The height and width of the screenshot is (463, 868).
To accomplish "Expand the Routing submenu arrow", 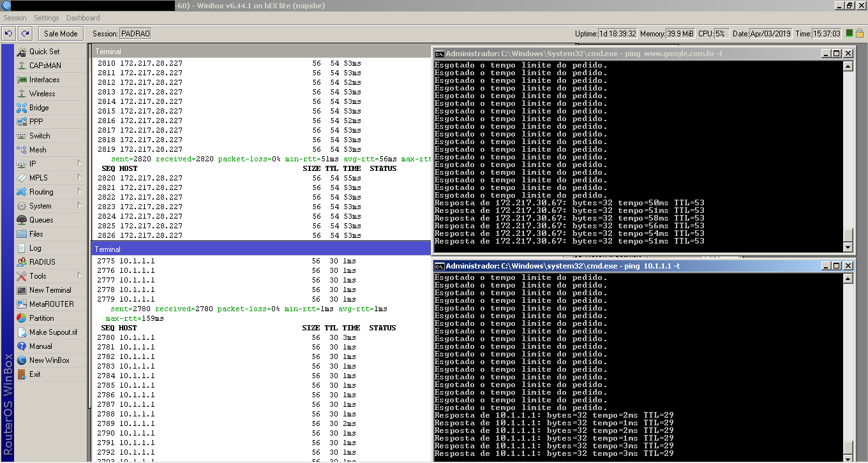I will point(79,192).
